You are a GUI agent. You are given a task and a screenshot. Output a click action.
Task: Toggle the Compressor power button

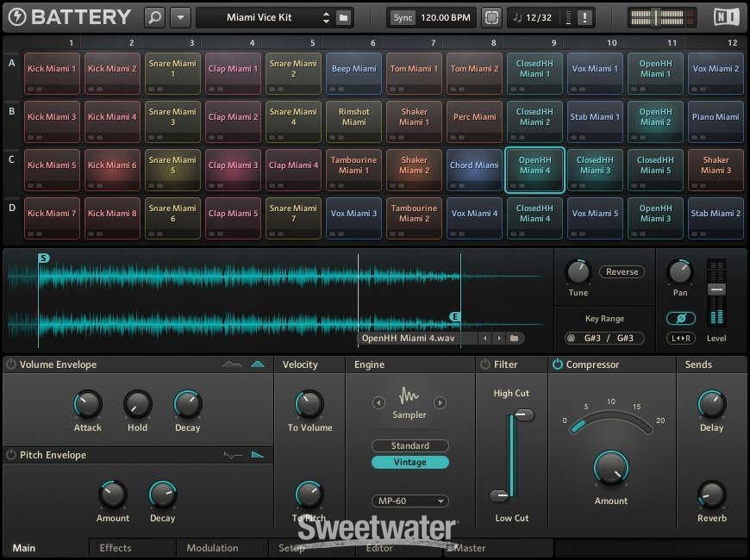(557, 364)
